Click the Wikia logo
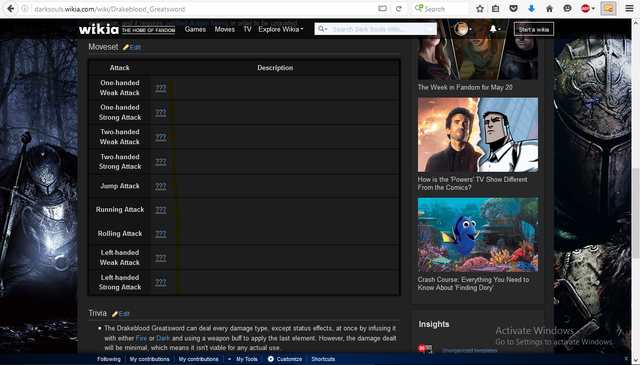 [x=98, y=29]
